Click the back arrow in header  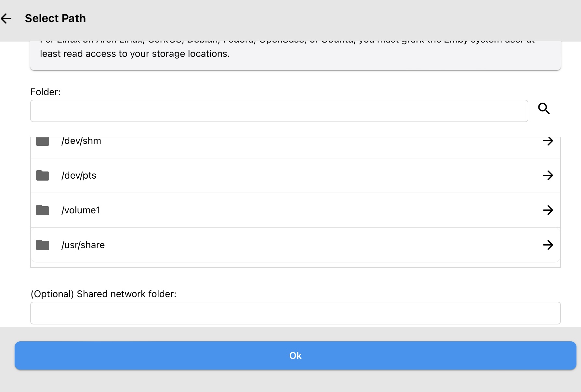coord(7,19)
